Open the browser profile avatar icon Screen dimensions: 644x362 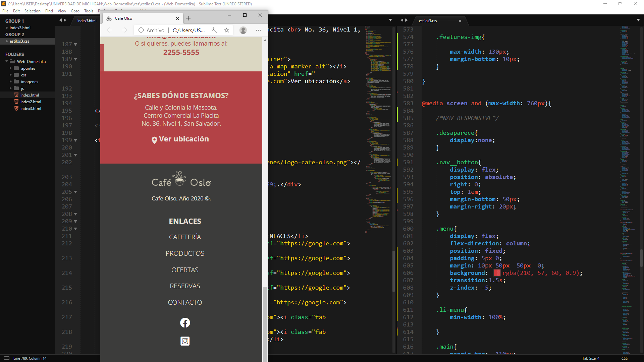pos(243,30)
